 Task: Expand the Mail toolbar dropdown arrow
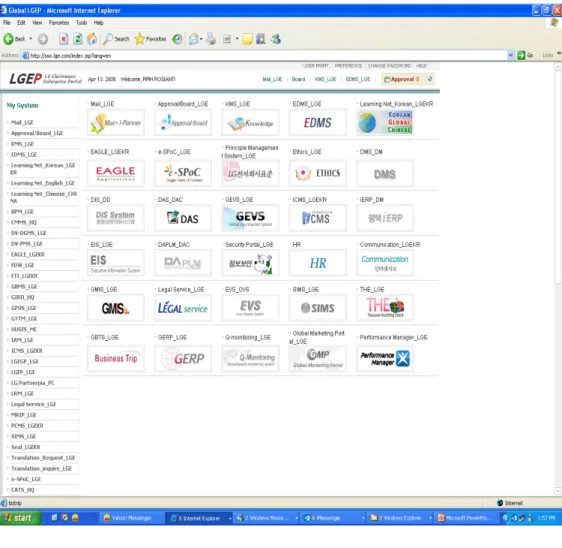(201, 39)
